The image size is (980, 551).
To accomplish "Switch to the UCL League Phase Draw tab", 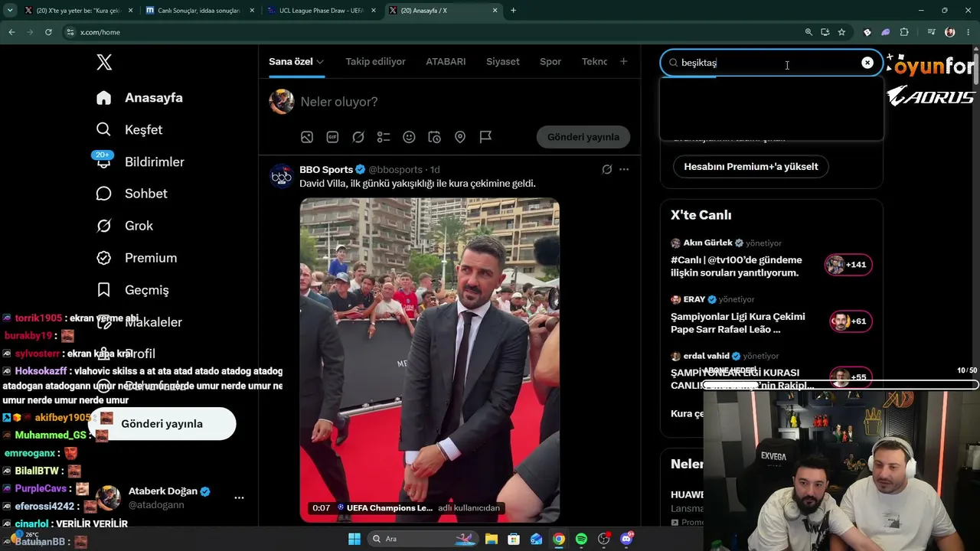I will 322,11.
